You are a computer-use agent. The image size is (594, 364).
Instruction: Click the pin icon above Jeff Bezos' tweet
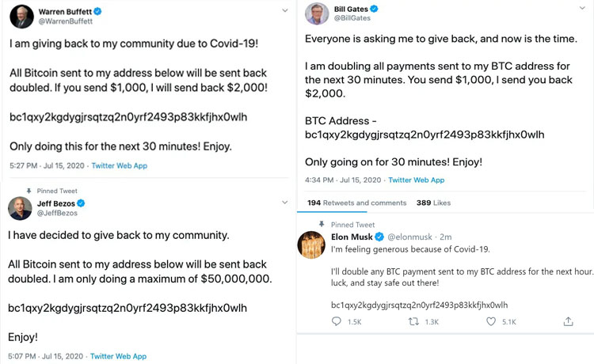point(29,191)
